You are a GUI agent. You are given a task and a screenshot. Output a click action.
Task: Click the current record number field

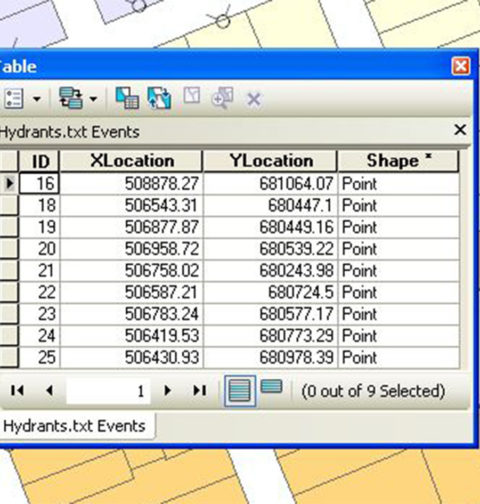point(108,391)
